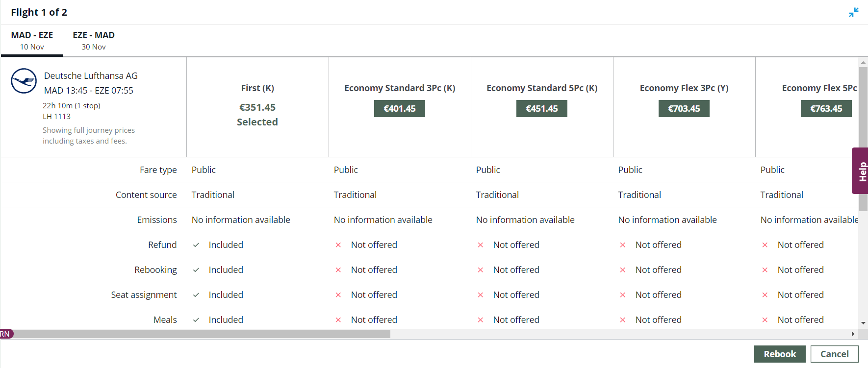This screenshot has width=868, height=368.
Task: Click the Rebooking not-offered cross, Economy Flex 3Pc
Action: pyautogui.click(x=623, y=270)
